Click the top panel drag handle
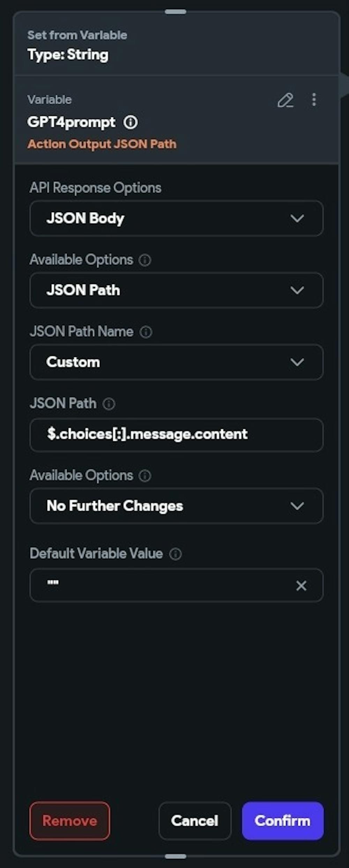 tap(176, 12)
